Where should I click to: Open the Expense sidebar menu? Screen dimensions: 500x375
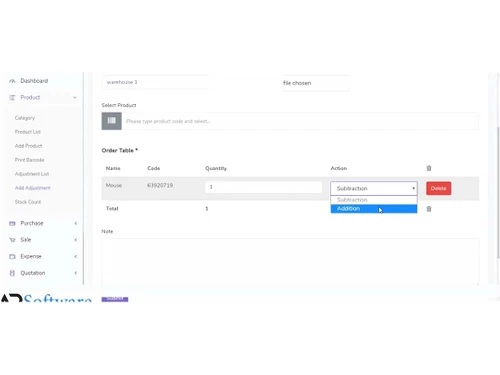[x=31, y=256]
